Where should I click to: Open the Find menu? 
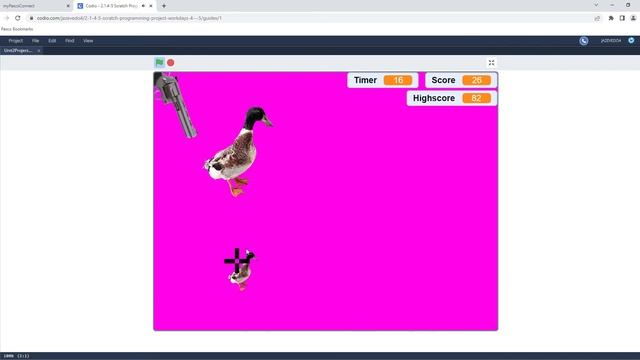70,41
